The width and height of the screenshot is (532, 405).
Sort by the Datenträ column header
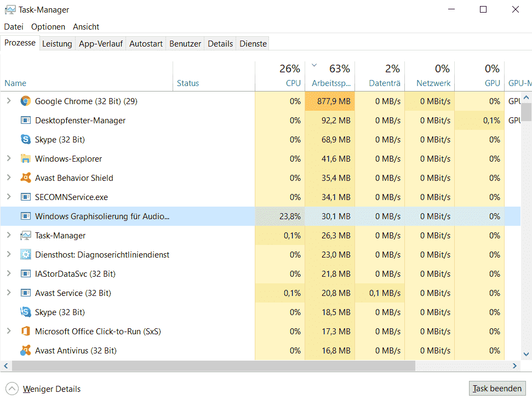[380, 76]
